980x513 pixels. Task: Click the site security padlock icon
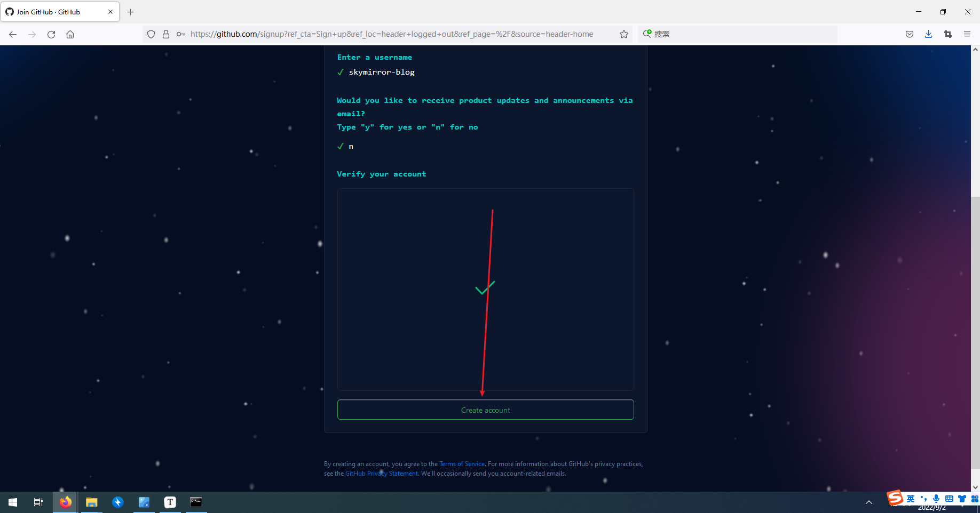(166, 34)
